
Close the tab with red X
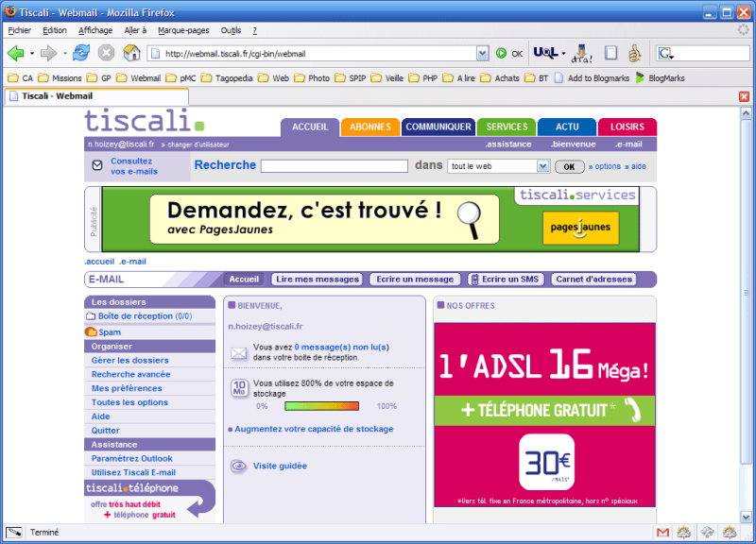pos(744,96)
